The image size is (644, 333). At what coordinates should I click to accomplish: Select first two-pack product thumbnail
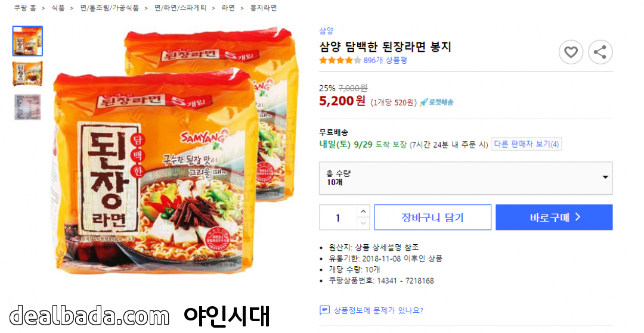27,41
